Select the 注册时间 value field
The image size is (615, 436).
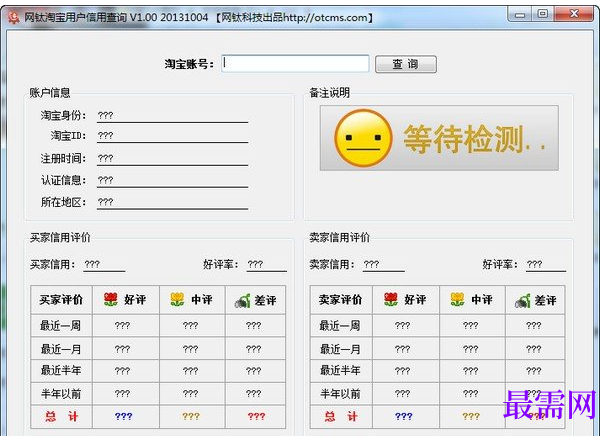pyautogui.click(x=173, y=159)
